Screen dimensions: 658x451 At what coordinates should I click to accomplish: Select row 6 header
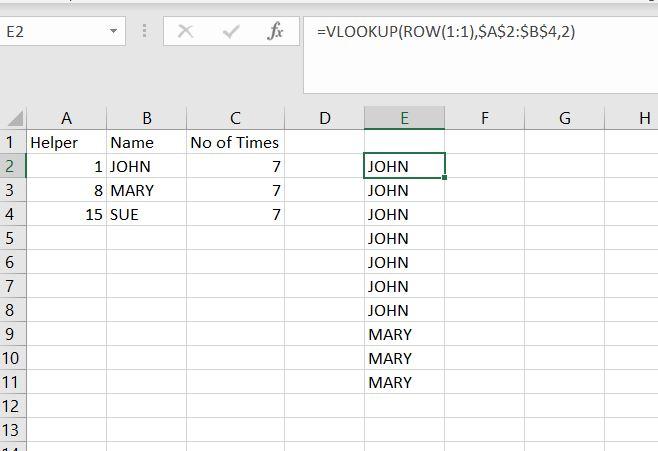tap(13, 262)
